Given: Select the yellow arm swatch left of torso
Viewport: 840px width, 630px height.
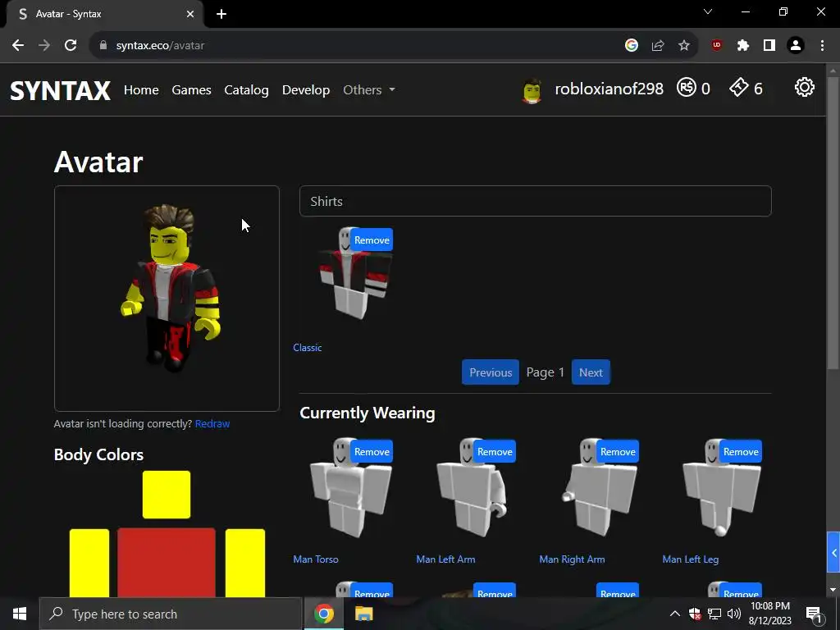Looking at the screenshot, I should pos(89,563).
